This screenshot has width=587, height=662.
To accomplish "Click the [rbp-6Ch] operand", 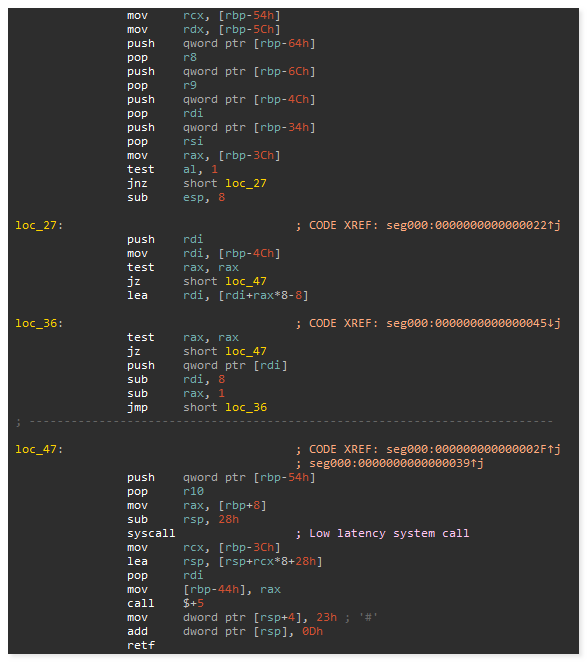I will (284, 71).
